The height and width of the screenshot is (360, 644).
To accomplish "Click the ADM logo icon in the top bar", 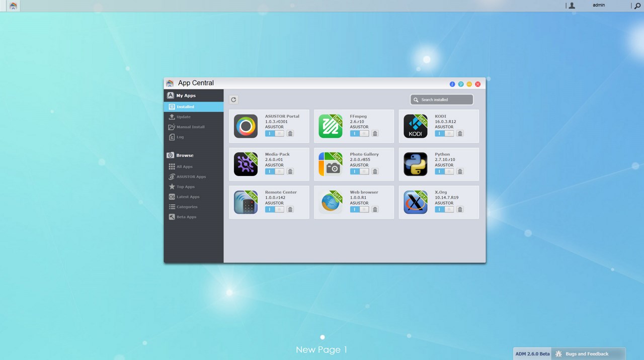I will [14, 6].
